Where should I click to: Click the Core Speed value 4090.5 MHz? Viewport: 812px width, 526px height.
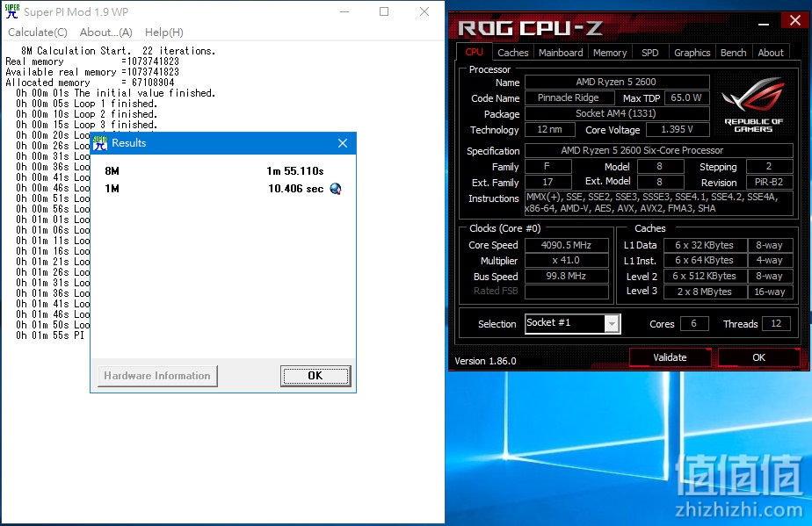pos(567,245)
